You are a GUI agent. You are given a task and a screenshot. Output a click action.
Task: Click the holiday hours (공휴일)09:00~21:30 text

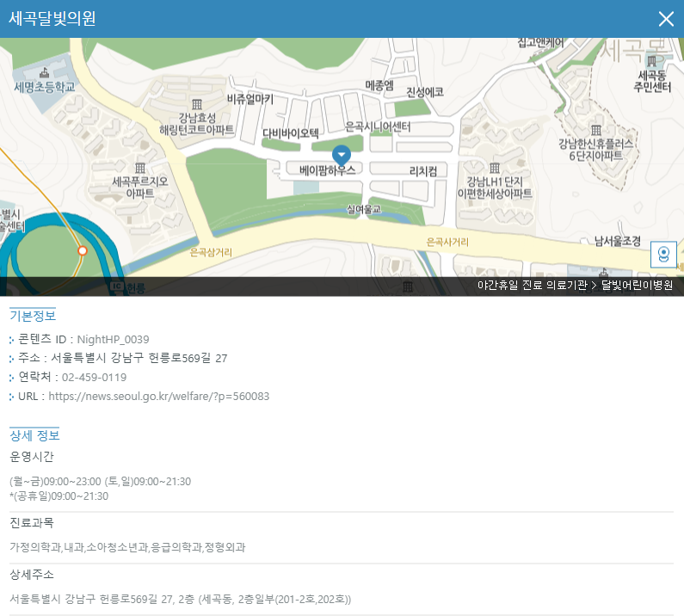pos(59,496)
